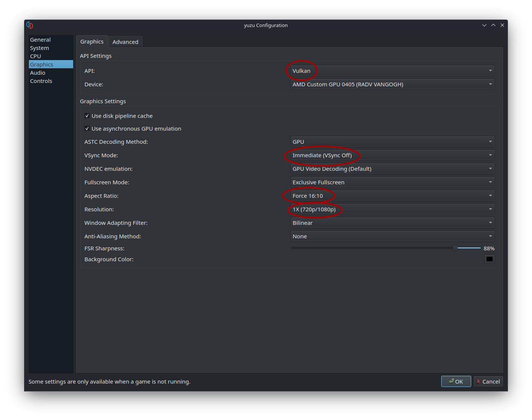Open Controls settings category

[51, 81]
